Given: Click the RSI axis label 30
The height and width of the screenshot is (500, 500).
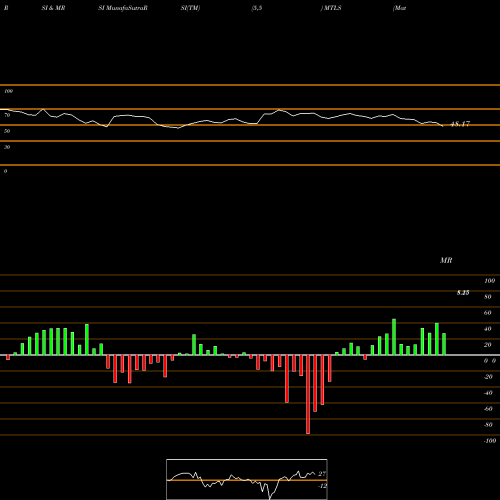Looking at the screenshot, I should 7,147.
